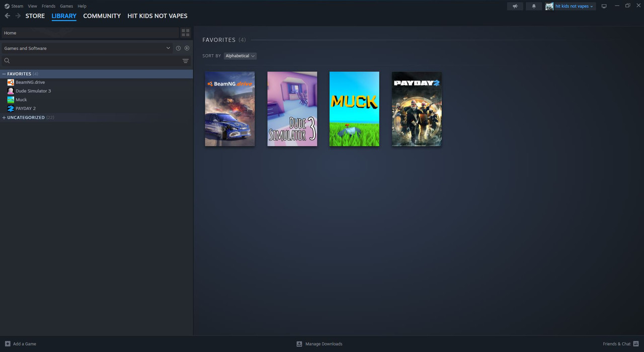Open the Games menu
Viewport: 644px width, 352px height.
pos(66,6)
